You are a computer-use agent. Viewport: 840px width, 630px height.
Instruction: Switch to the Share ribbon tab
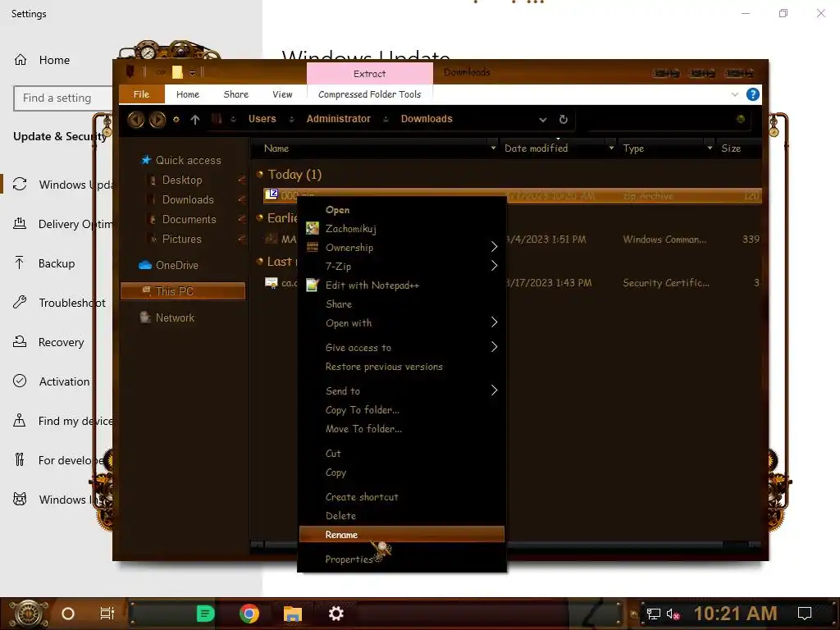point(235,94)
